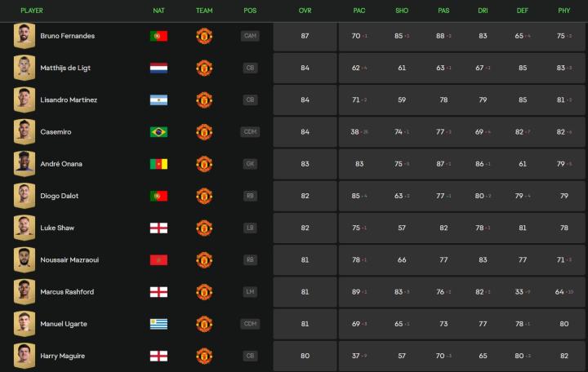
Task: Click Noussair Mazraoui's Morocco flag icon
Action: coord(158,260)
